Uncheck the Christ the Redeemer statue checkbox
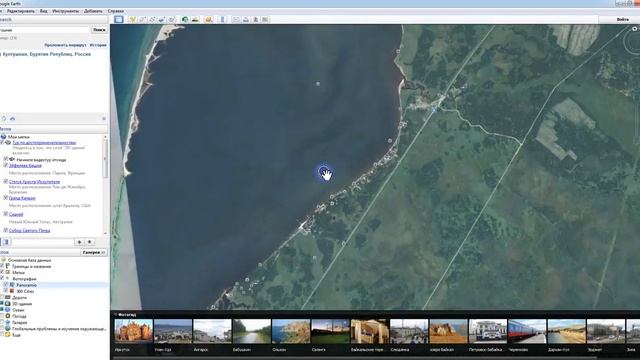 pos(6,181)
